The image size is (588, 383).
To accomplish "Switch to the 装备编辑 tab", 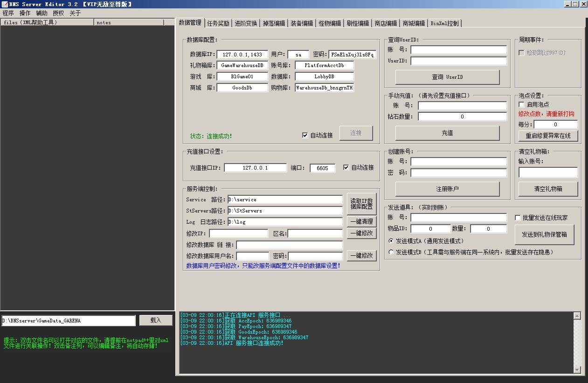I will [x=302, y=23].
